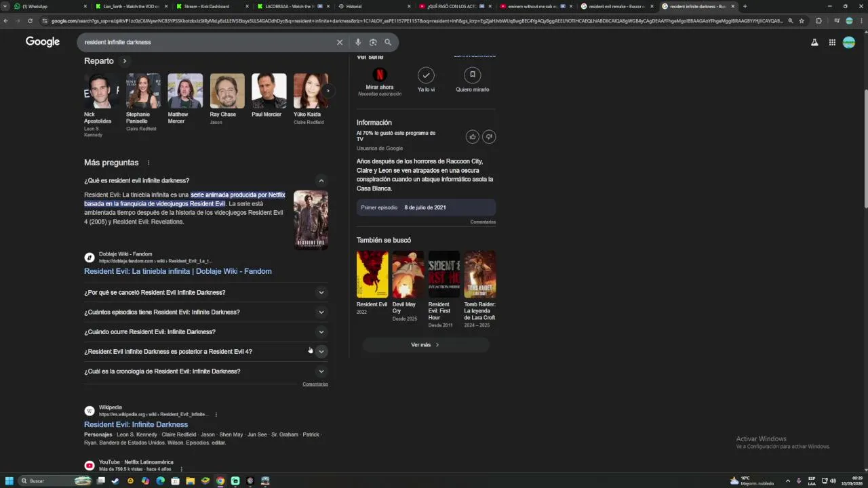Switch to LACOBRAAA tab

pyautogui.click(x=294, y=6)
